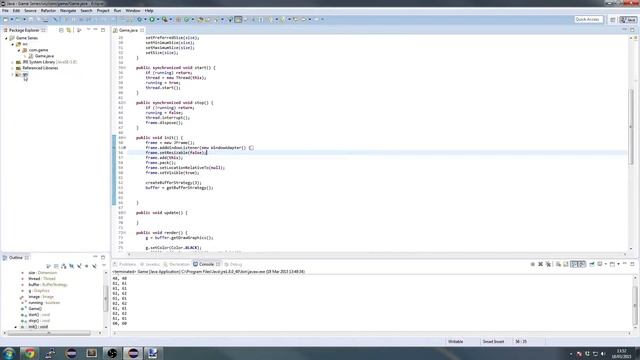Click Windows Start button

point(9,353)
